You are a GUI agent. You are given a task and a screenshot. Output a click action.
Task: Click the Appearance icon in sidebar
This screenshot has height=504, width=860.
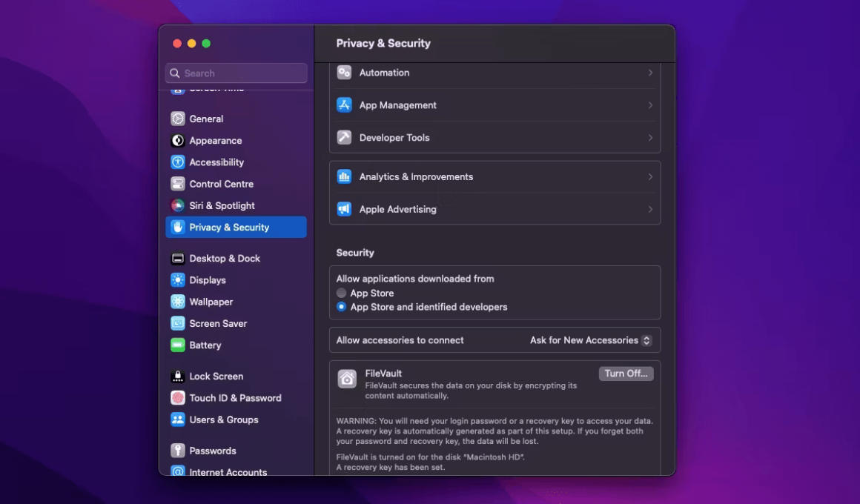178,140
